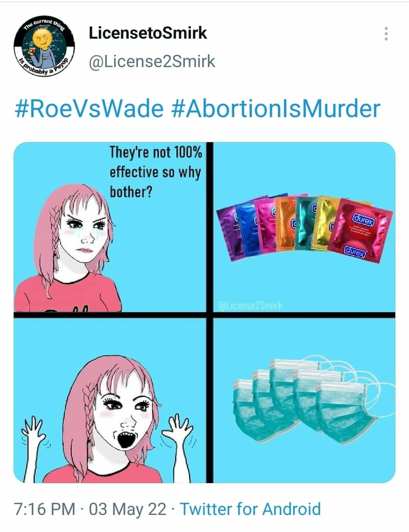Click the crying pink-haired character panel
The image size is (409, 532).
pyautogui.click(x=109, y=227)
